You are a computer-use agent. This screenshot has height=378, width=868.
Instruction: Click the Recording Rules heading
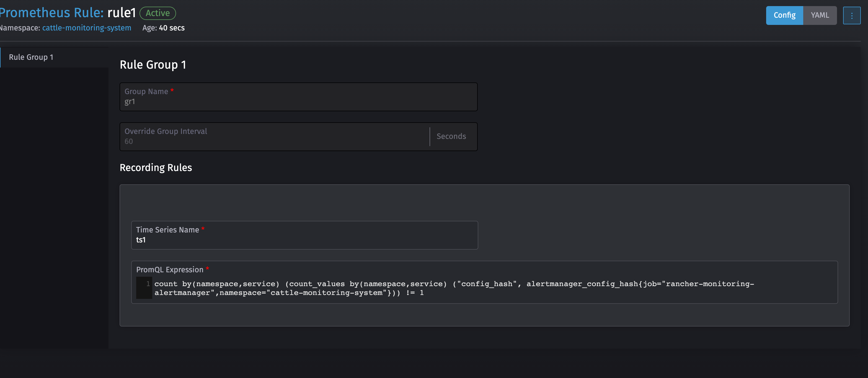tap(156, 168)
